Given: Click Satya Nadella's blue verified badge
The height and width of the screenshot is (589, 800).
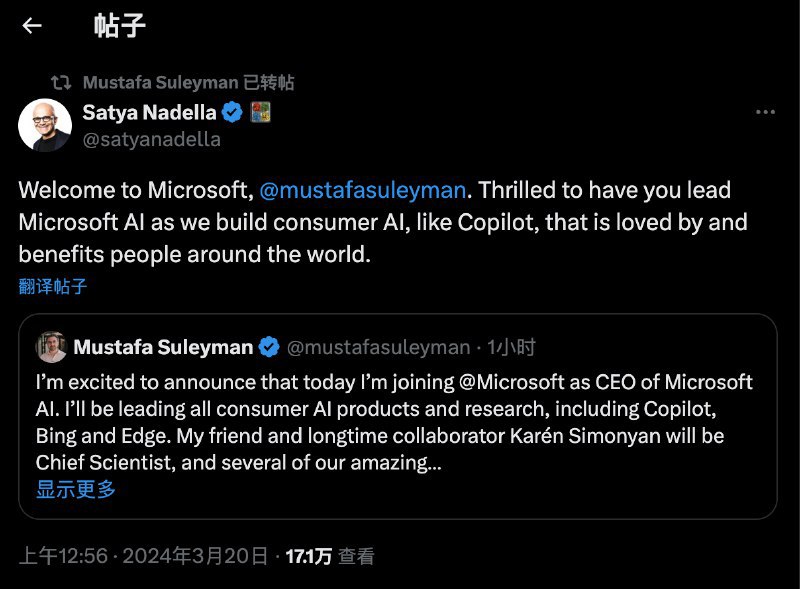Looking at the screenshot, I should coord(232,113).
